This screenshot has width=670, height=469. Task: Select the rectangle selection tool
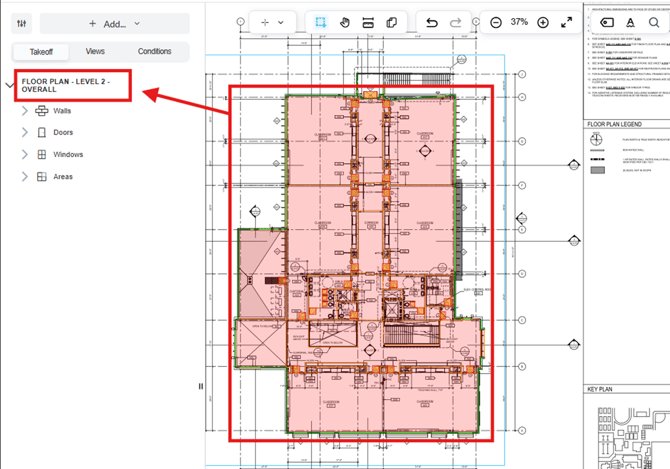pyautogui.click(x=320, y=22)
